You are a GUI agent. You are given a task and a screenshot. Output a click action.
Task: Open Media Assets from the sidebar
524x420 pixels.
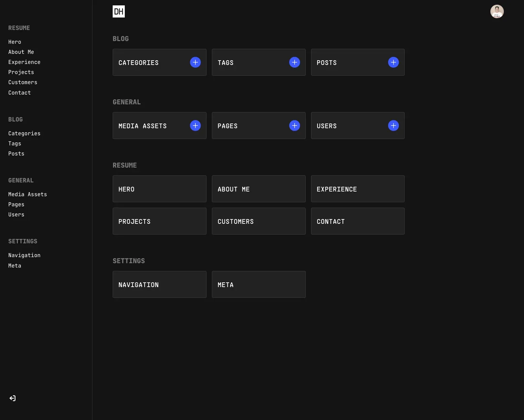click(x=28, y=194)
